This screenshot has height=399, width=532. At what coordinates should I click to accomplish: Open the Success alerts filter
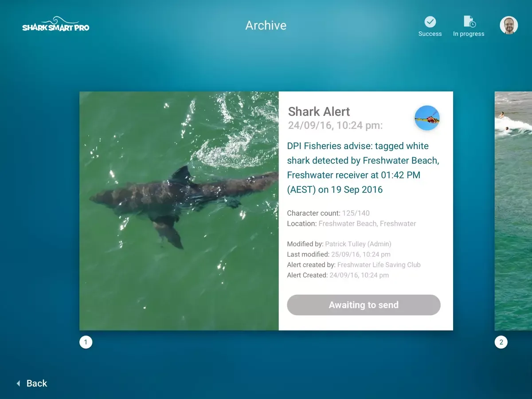tap(430, 27)
